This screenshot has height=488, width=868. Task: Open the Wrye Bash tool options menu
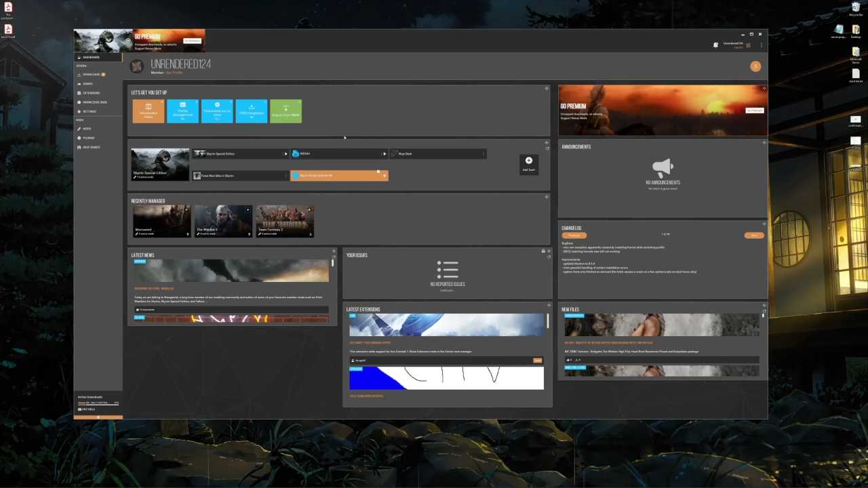coord(483,154)
